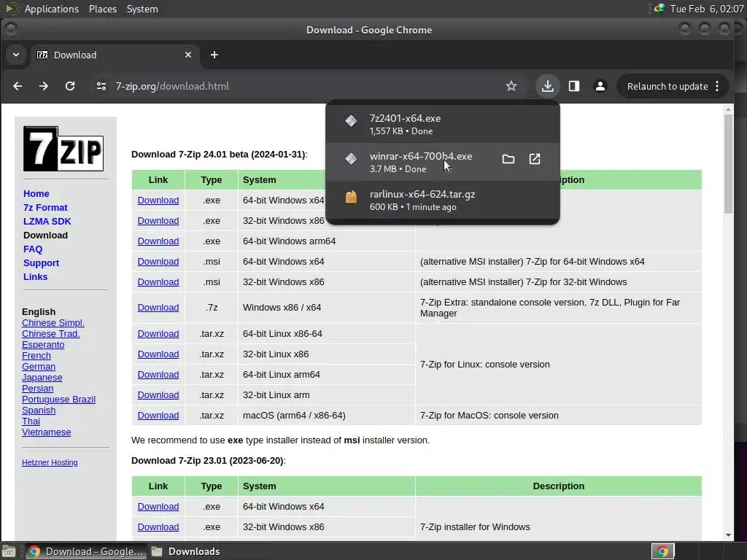Download .msi for 32-bit Windows x86
This screenshot has height=560, width=747.
click(158, 282)
